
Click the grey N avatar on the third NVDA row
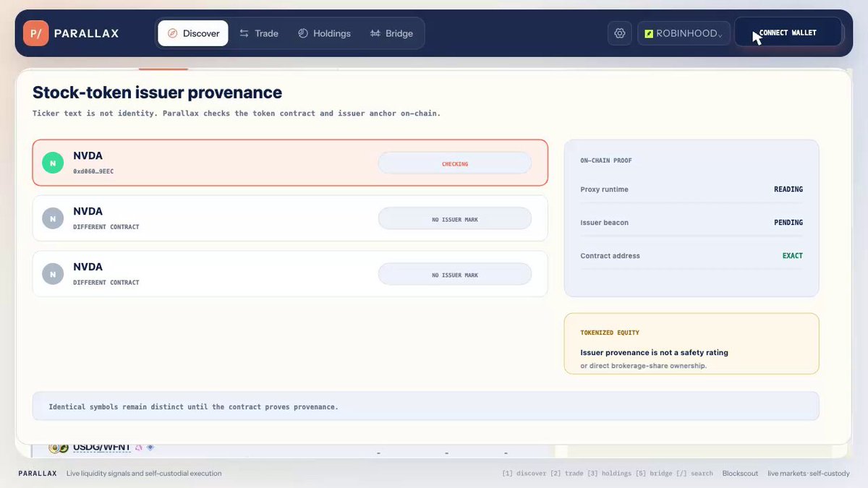pos(53,274)
